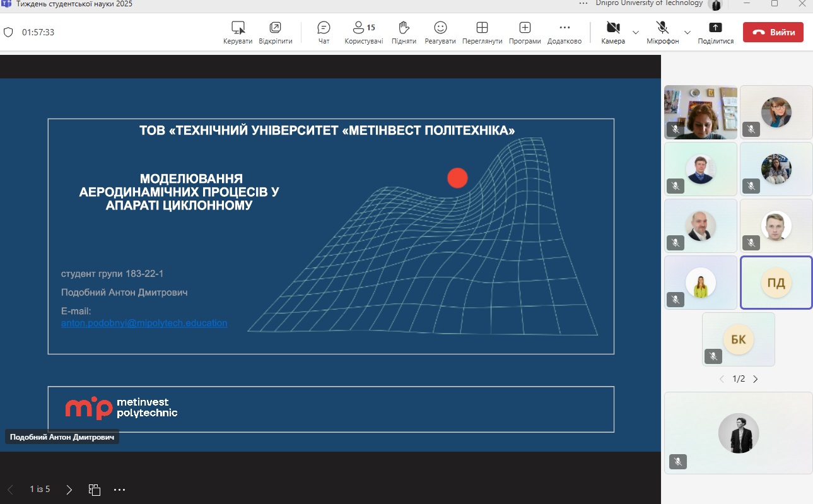Click the self-view video tile
Screen dimensions: 813x504
click(x=739, y=433)
